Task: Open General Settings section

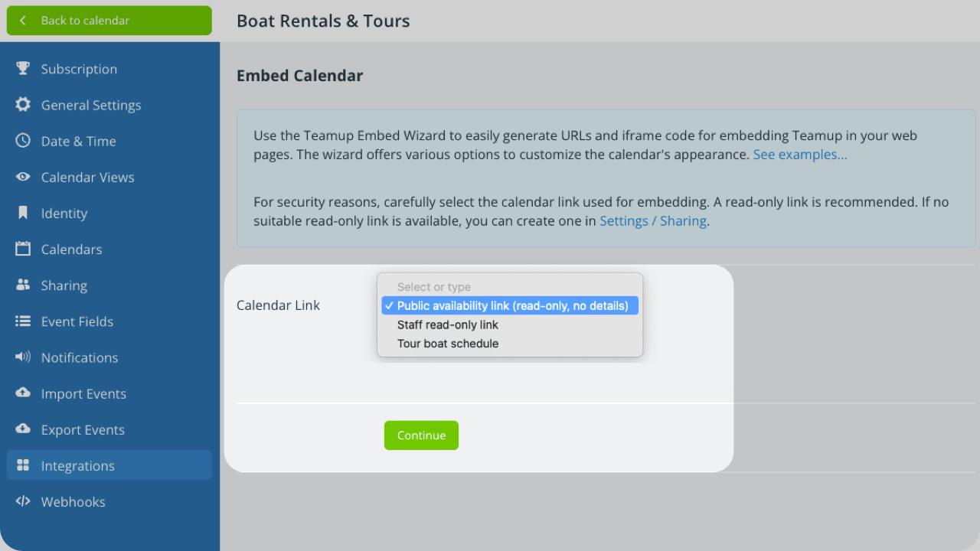Action: 109,105
